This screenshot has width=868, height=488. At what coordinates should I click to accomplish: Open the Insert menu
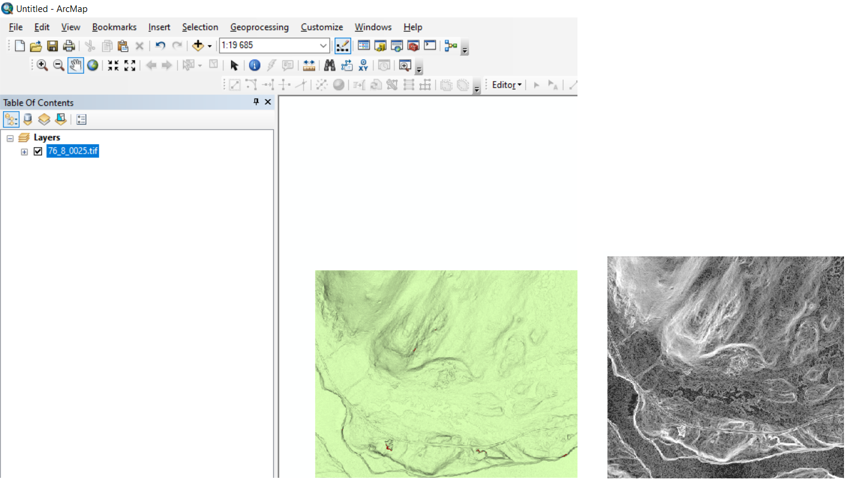point(160,27)
